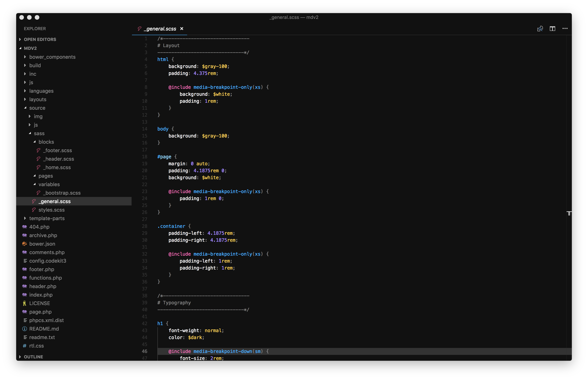Viewport: 588px width, 380px height.
Task: Click the '# Typography' comment line
Action: [x=174, y=303]
